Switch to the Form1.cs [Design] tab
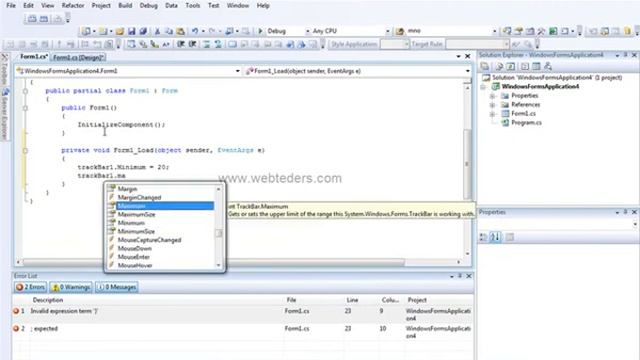 (79, 58)
